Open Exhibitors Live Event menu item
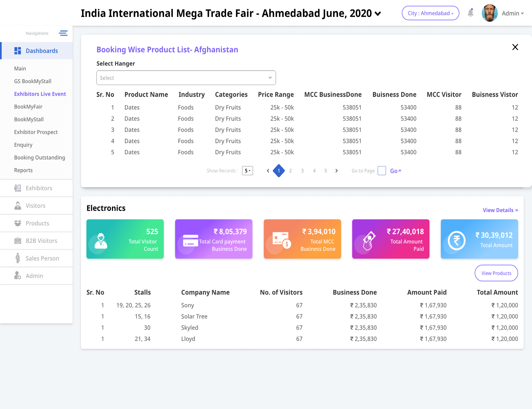The height and width of the screenshot is (409, 532). [x=40, y=94]
